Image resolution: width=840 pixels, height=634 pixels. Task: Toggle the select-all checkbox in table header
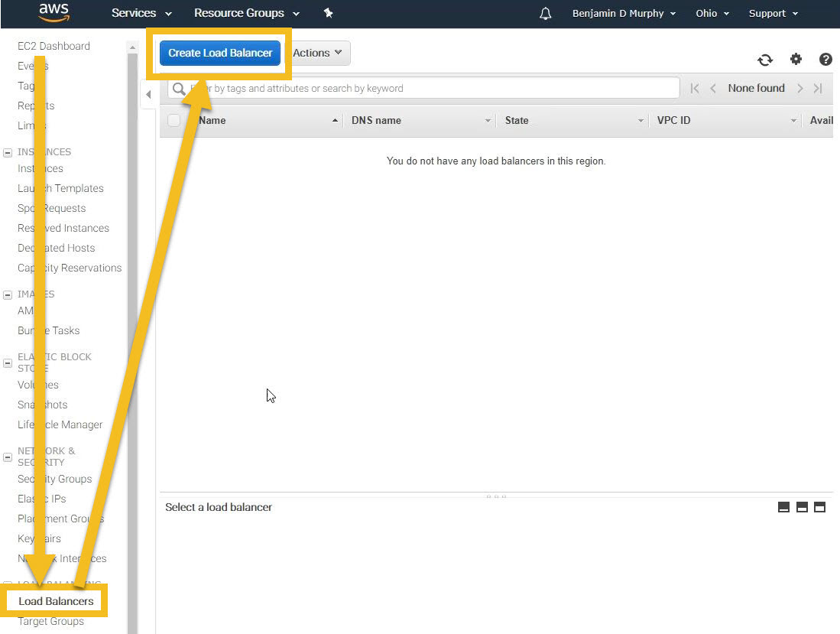coord(174,120)
